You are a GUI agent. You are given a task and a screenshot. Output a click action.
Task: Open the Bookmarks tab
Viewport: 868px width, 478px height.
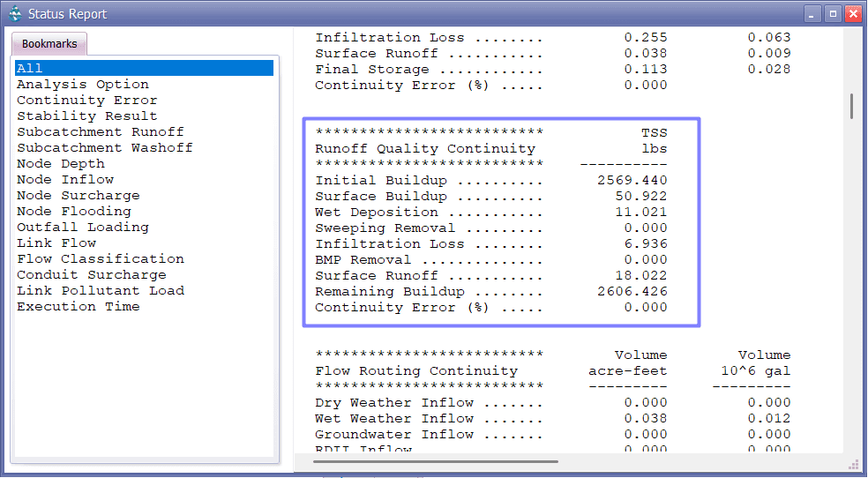[x=49, y=44]
